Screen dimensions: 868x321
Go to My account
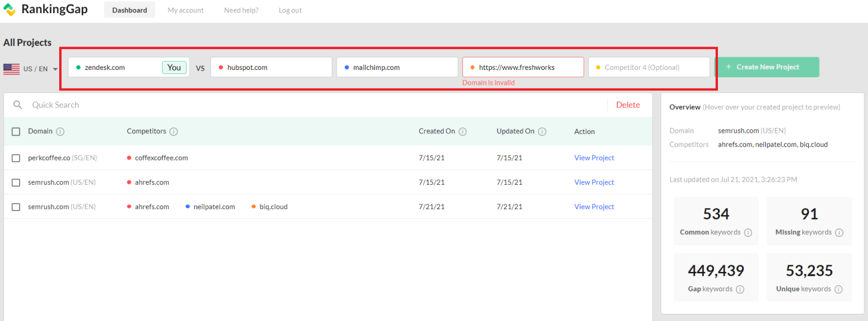(185, 10)
